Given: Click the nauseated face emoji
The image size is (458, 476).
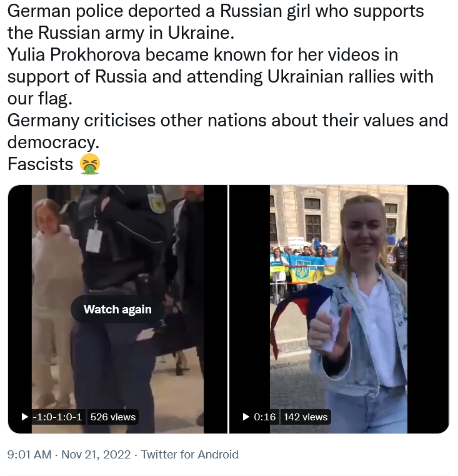Looking at the screenshot, I should [x=90, y=165].
